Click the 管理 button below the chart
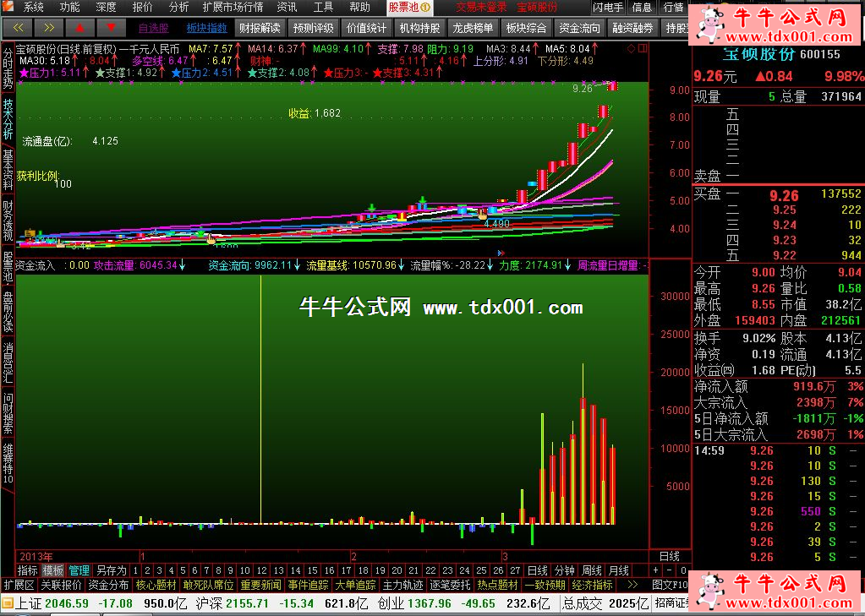The width and height of the screenshot is (865, 616). pyautogui.click(x=79, y=570)
